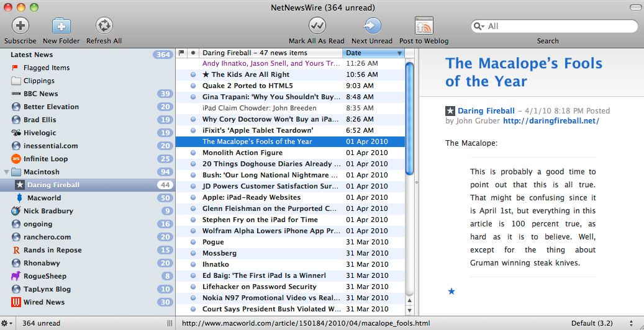The height and width of the screenshot is (330, 644).
Task: Create a New Folder from toolbar
Action: pyautogui.click(x=61, y=26)
